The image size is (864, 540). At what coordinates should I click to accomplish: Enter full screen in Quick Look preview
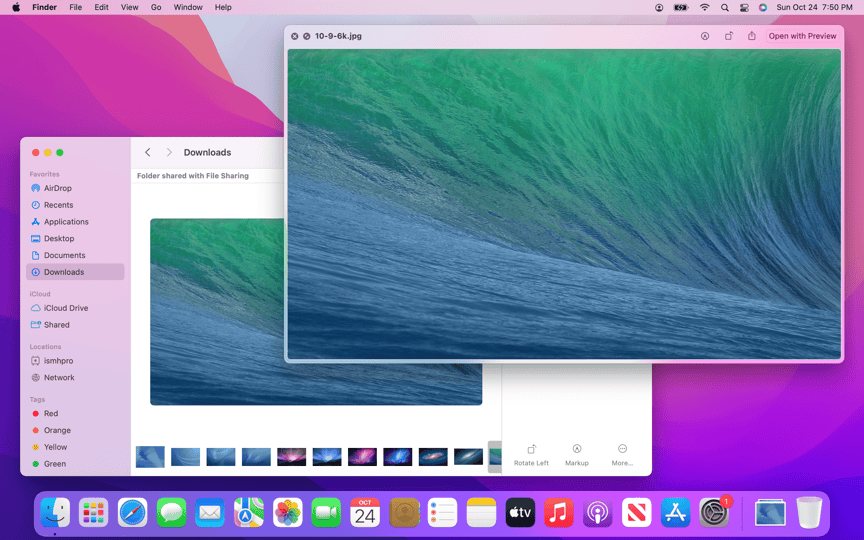coord(306,36)
